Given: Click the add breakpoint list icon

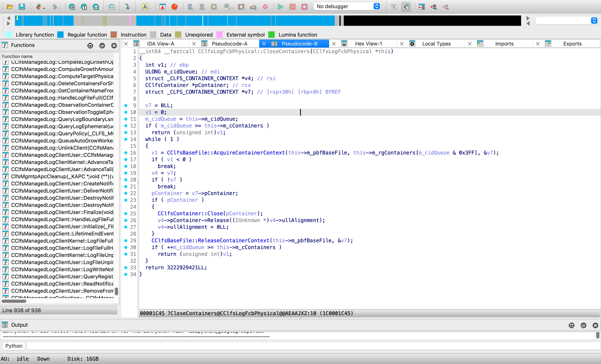Looking at the screenshot, I should tap(433, 7).
